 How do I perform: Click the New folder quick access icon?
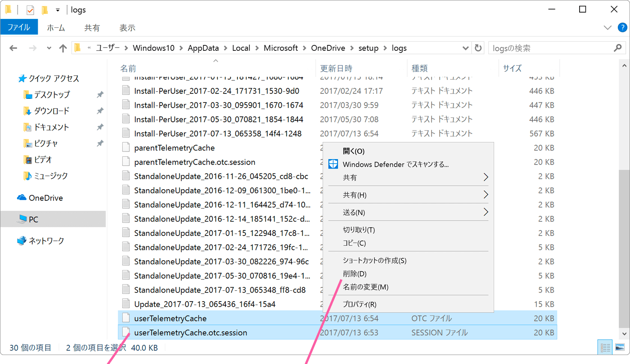[x=45, y=10]
